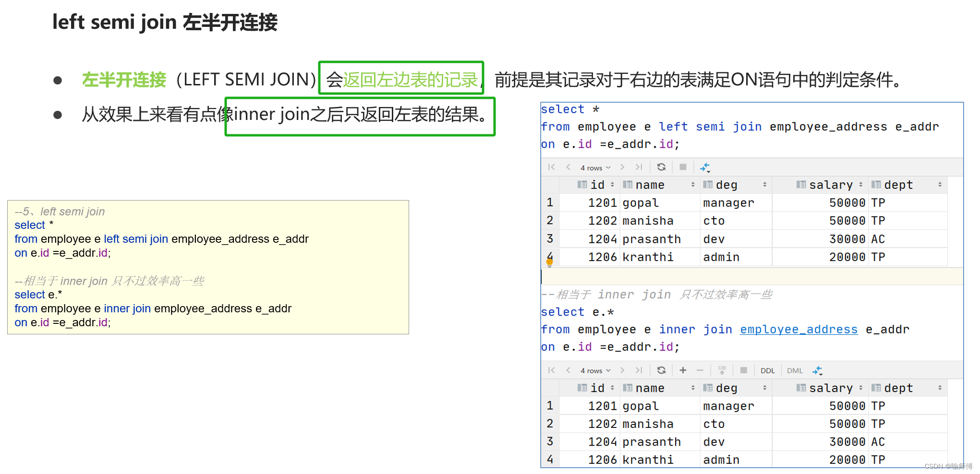
Task: Go to previous page in lower inner-join result grid
Action: coord(568,370)
